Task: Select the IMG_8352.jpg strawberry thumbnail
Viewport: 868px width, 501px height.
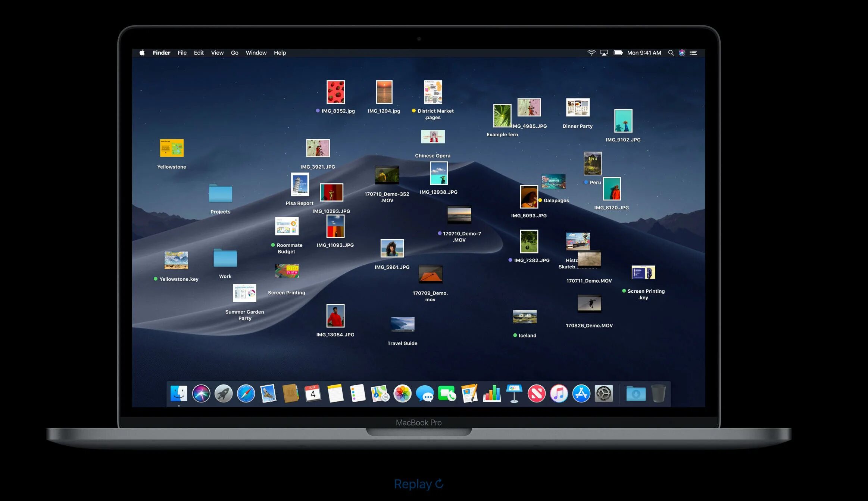Action: coord(335,92)
